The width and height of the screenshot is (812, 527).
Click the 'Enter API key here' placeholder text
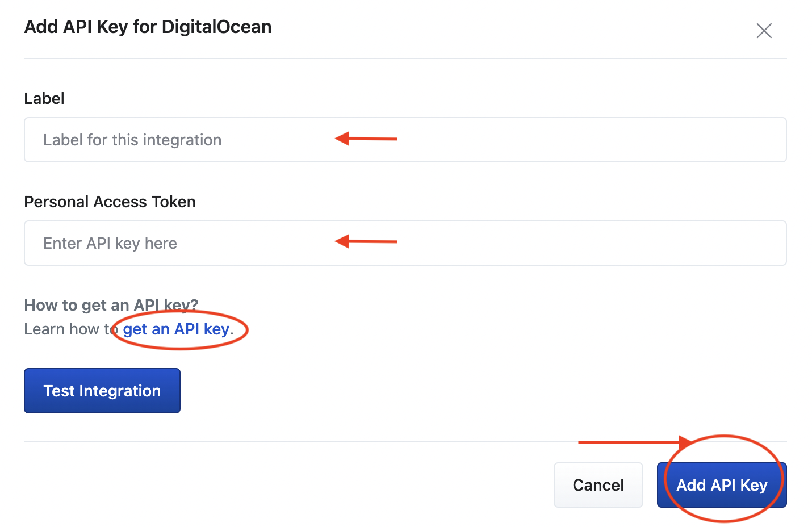(110, 243)
